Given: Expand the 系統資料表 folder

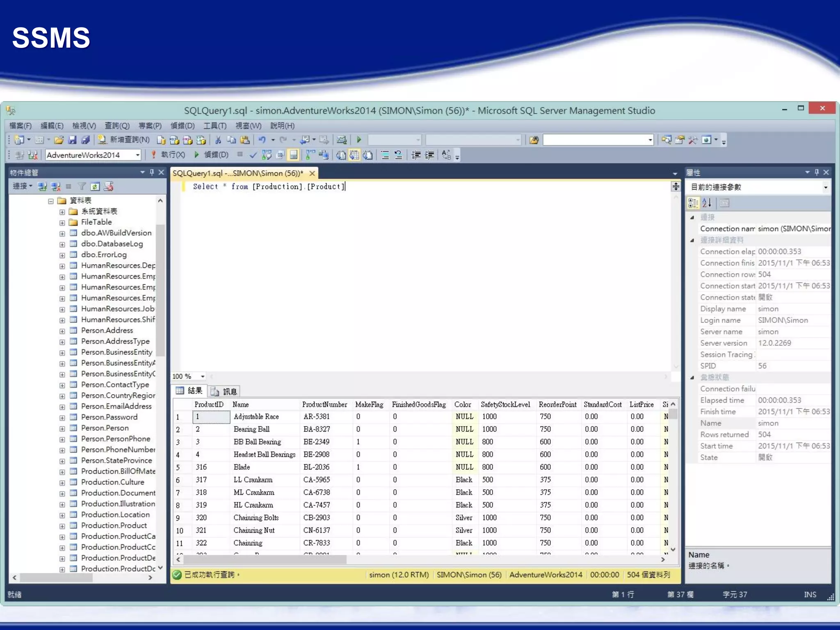Looking at the screenshot, I should pos(62,212).
